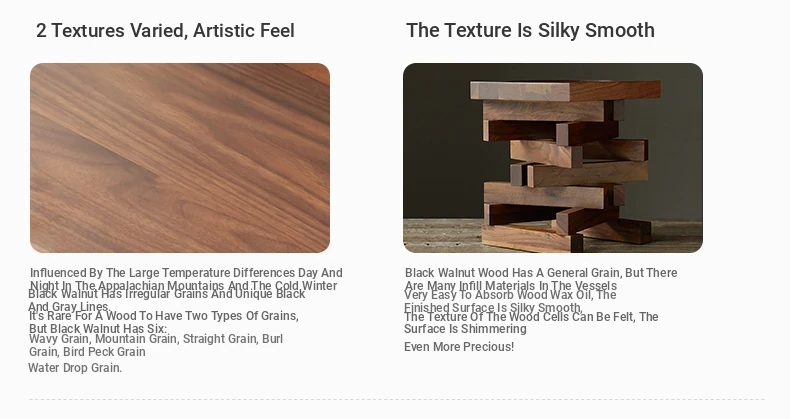Image resolution: width=790 pixels, height=419 pixels.
Task: Click the text 'Finished Surface Is Silky Smooth'
Action: click(x=493, y=307)
